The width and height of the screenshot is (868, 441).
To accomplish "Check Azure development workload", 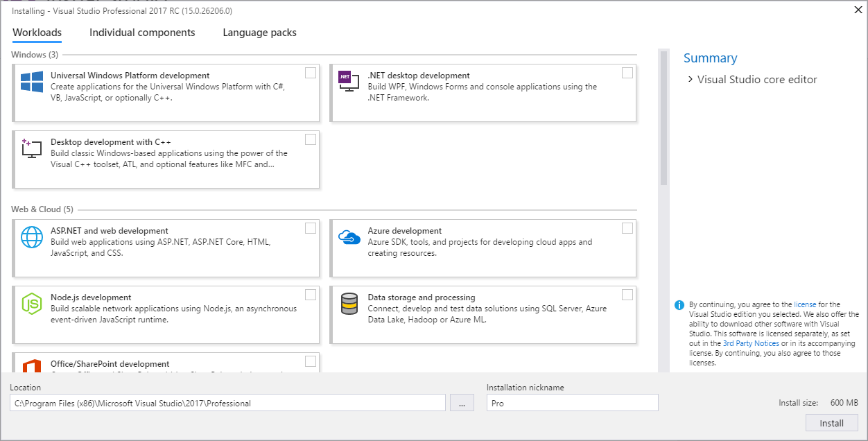I will 627,228.
